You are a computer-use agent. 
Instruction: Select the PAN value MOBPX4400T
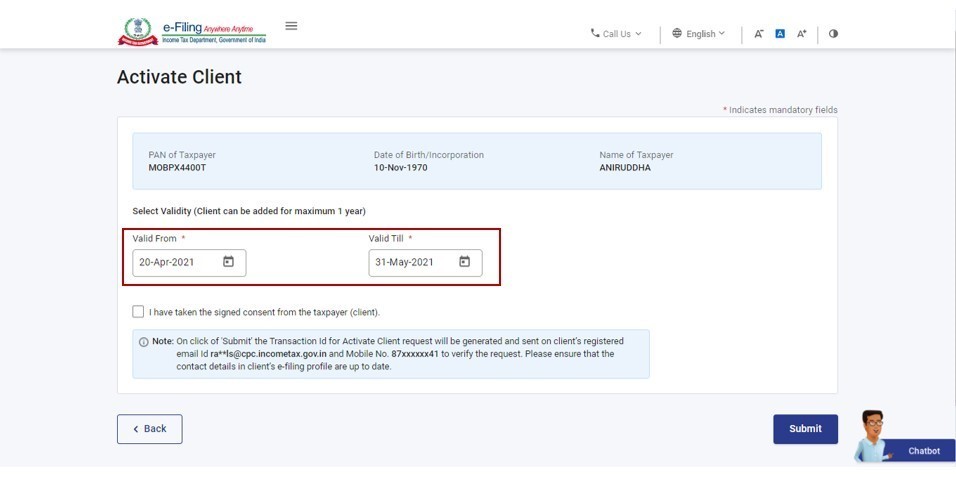pyautogui.click(x=177, y=168)
